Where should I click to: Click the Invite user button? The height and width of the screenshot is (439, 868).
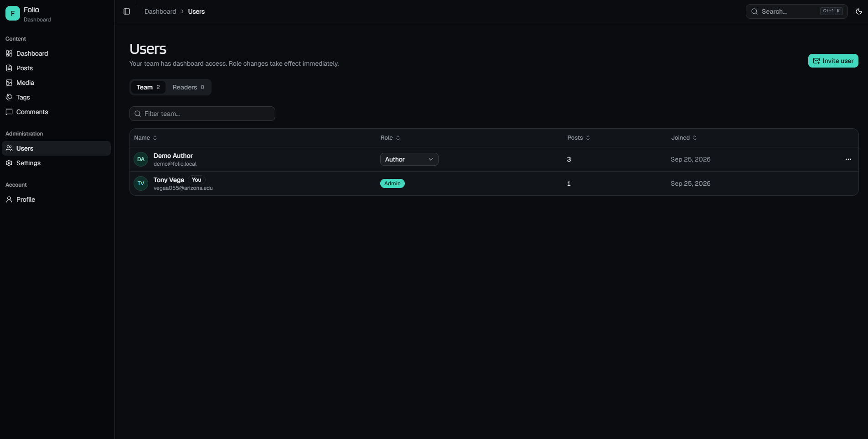[833, 61]
